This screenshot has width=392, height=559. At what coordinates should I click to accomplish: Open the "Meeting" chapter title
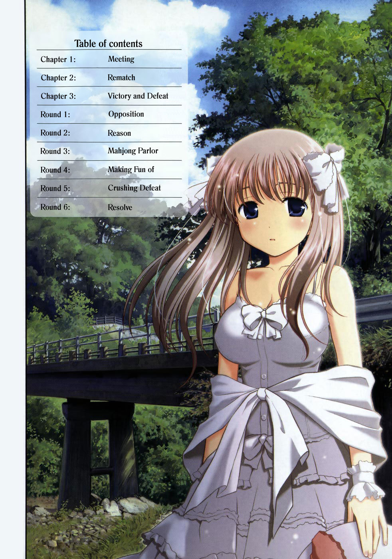121,59
